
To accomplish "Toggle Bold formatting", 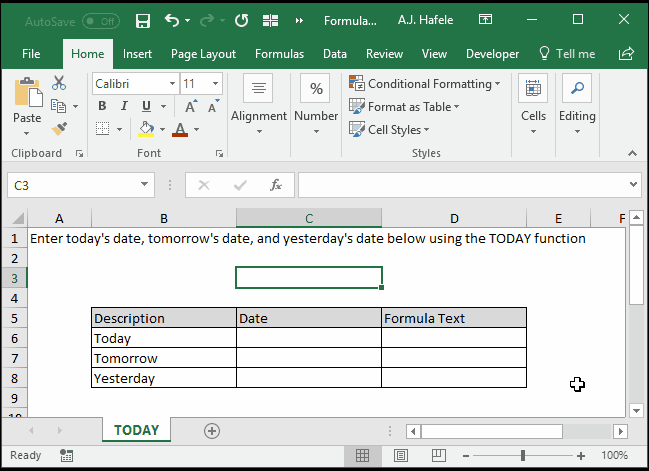I will pyautogui.click(x=102, y=106).
